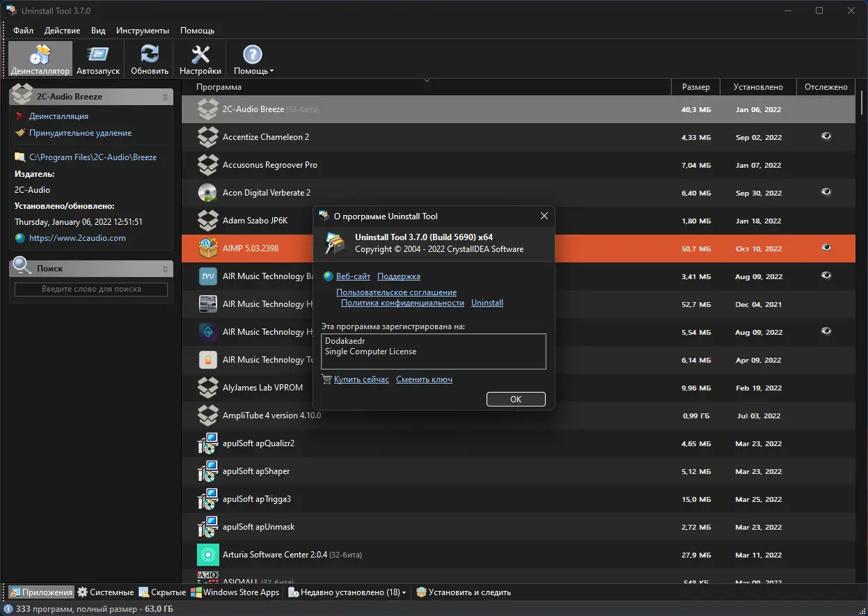Toggle the eye tracking icon for Accentize Chameleon 2
This screenshot has width=868, height=616.
coord(826,137)
